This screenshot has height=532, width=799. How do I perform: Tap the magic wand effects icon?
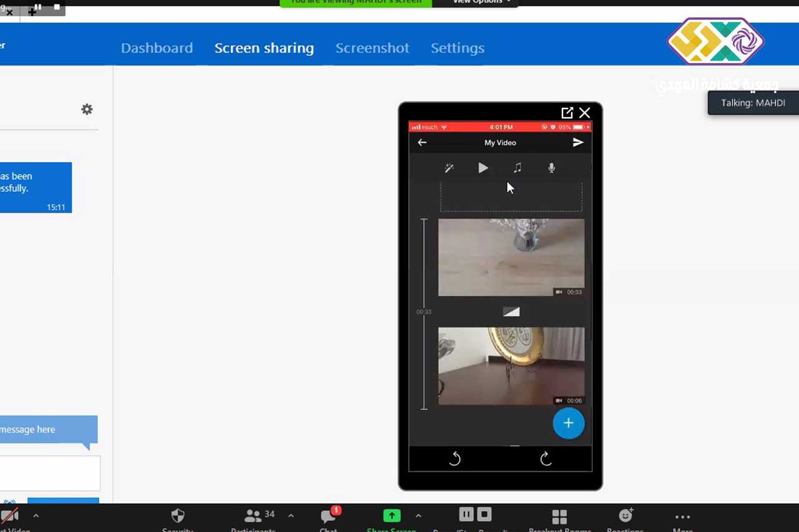(x=449, y=168)
